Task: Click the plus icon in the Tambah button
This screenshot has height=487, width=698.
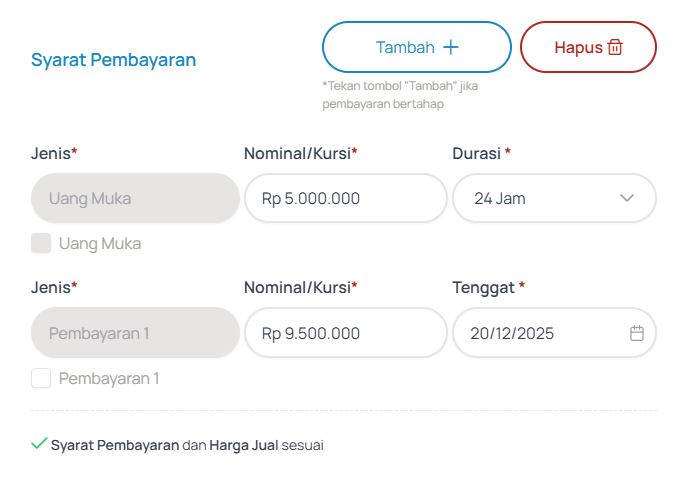Action: tap(451, 47)
